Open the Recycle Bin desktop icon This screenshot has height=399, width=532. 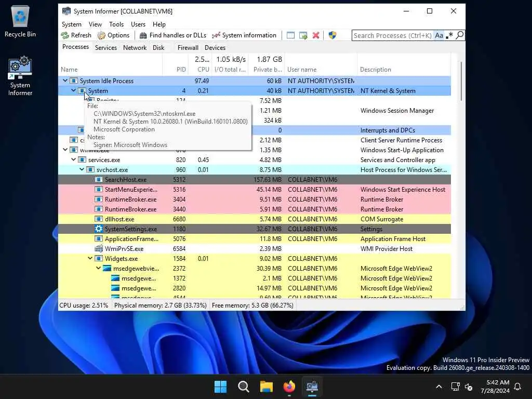[x=20, y=21]
